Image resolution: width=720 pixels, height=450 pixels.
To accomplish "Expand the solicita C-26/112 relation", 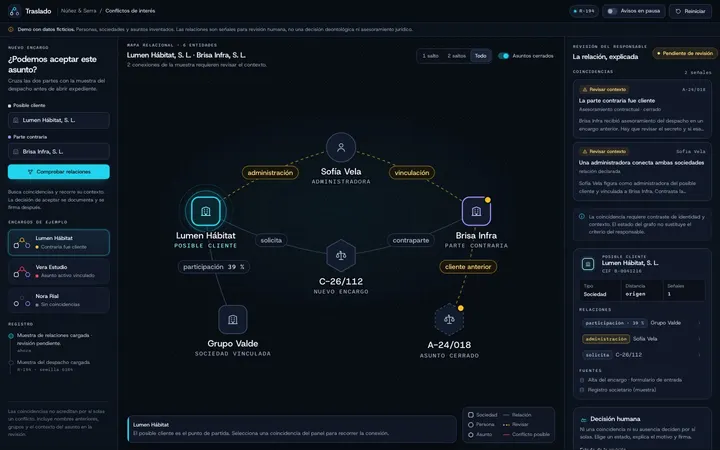I will coord(642,355).
